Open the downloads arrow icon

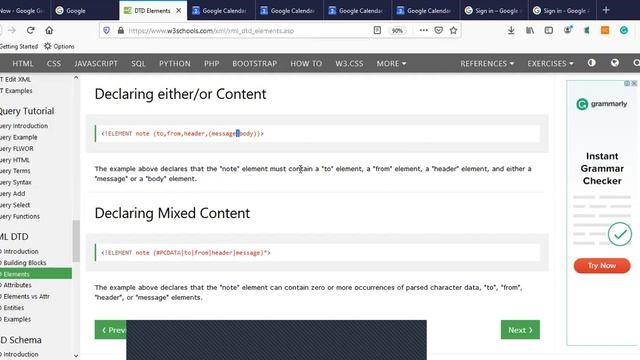point(511,30)
